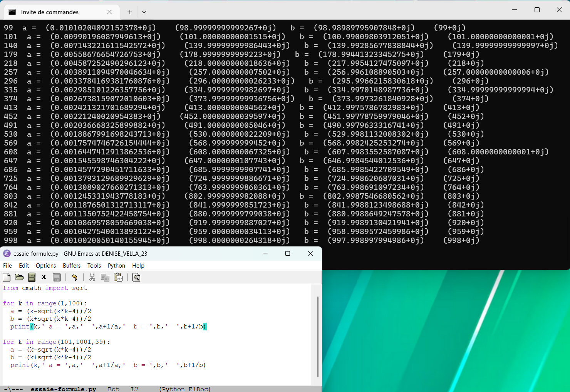Open the terminal tab dropdown chevron
Image resolution: width=570 pixels, height=392 pixels.
(x=144, y=12)
